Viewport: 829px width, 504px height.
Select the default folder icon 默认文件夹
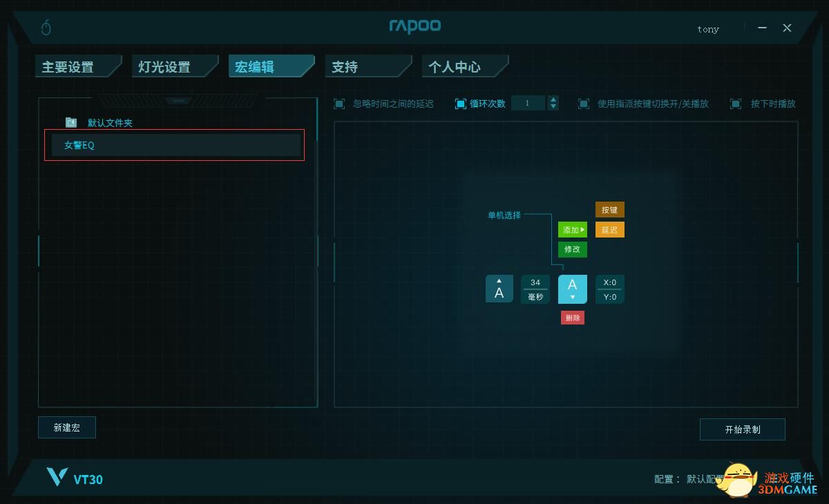[71, 123]
